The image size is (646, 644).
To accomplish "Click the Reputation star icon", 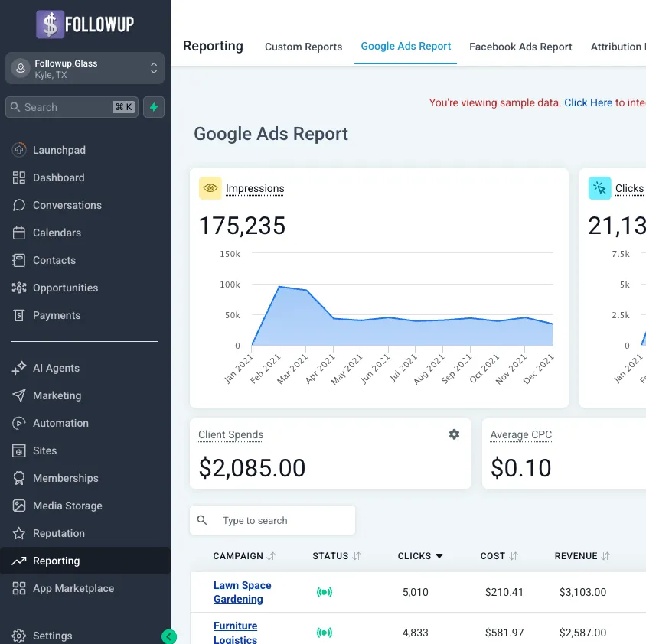I will 19,533.
